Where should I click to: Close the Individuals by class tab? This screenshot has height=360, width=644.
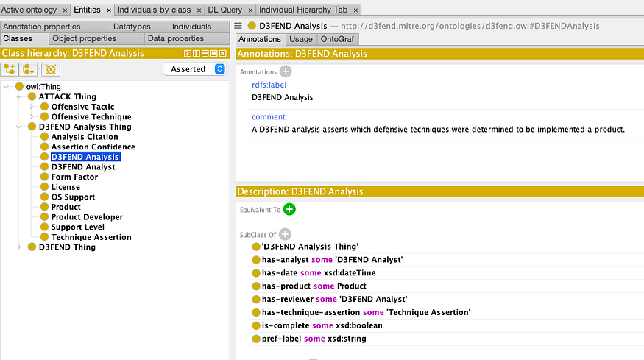199,10
